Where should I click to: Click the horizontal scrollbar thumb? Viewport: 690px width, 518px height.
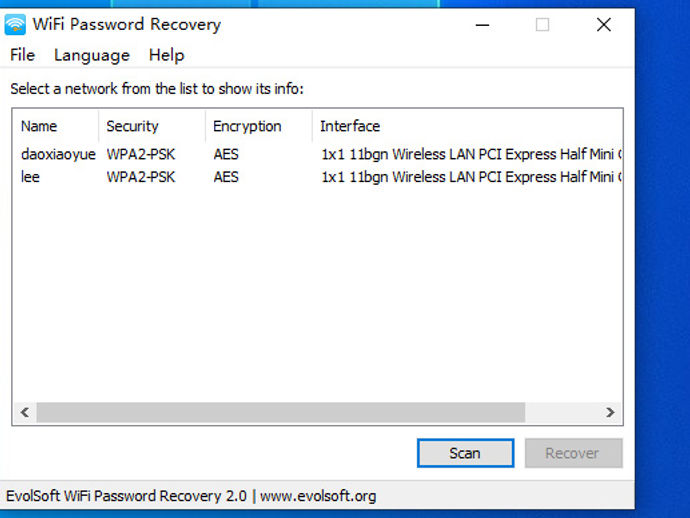pyautogui.click(x=281, y=412)
